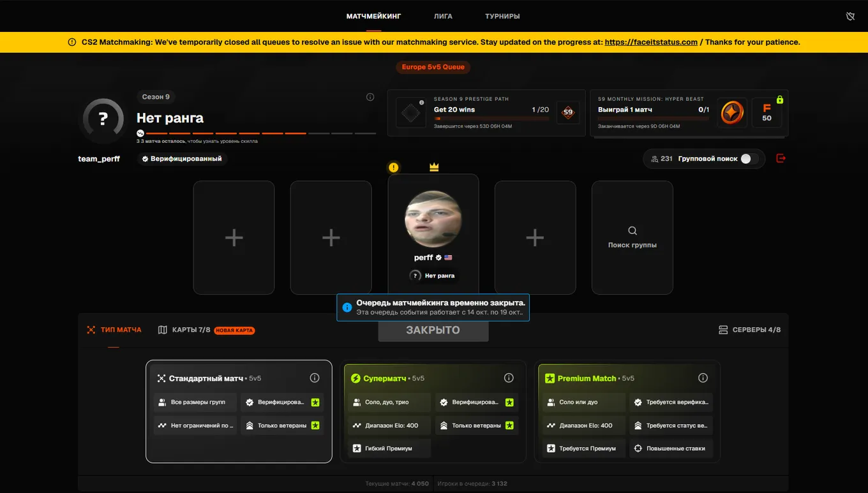Click the crown icon above perff's card
This screenshot has width=868, height=493.
434,167
